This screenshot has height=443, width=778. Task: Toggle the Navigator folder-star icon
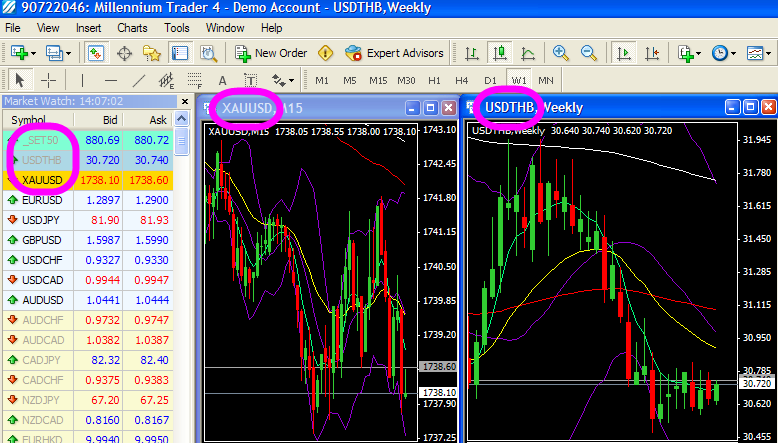click(x=151, y=53)
